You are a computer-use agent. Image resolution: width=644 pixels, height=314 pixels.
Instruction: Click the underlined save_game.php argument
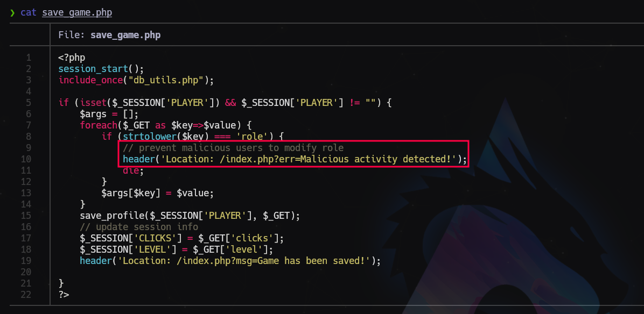(x=76, y=12)
